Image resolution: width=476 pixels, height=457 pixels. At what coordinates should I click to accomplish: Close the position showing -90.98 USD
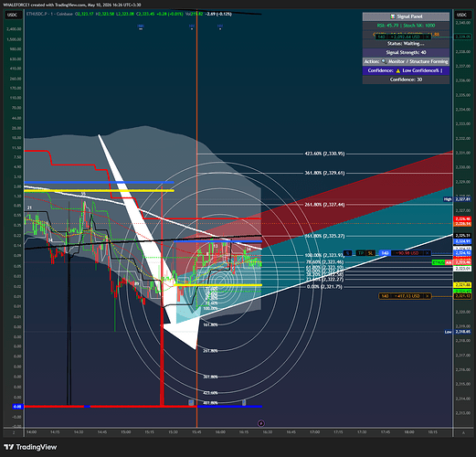pyautogui.click(x=428, y=253)
